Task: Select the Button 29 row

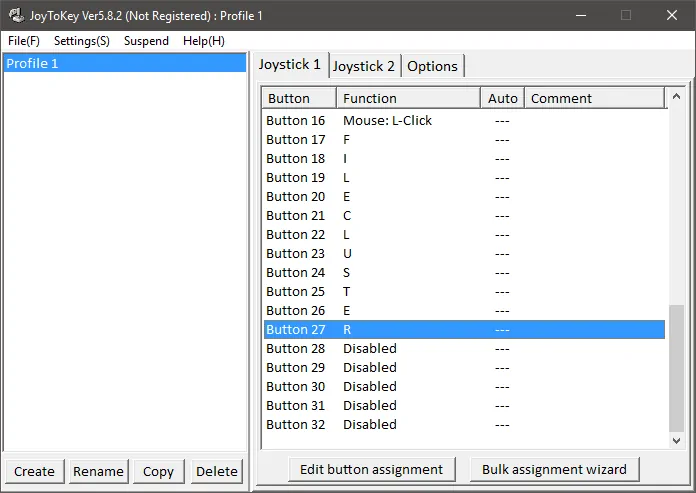Action: pos(464,367)
